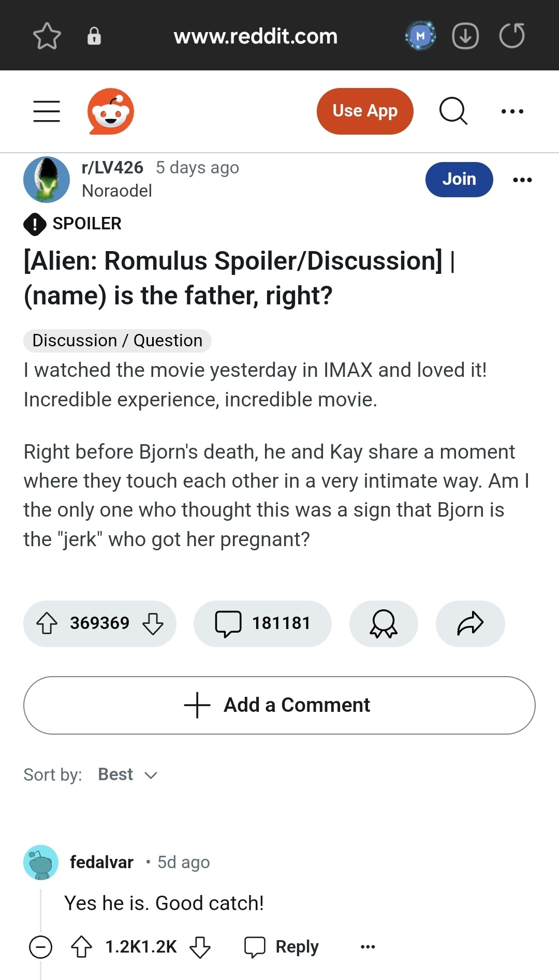The height and width of the screenshot is (980, 559).
Task: Downvote the Alien: Romulus post
Action: point(153,623)
